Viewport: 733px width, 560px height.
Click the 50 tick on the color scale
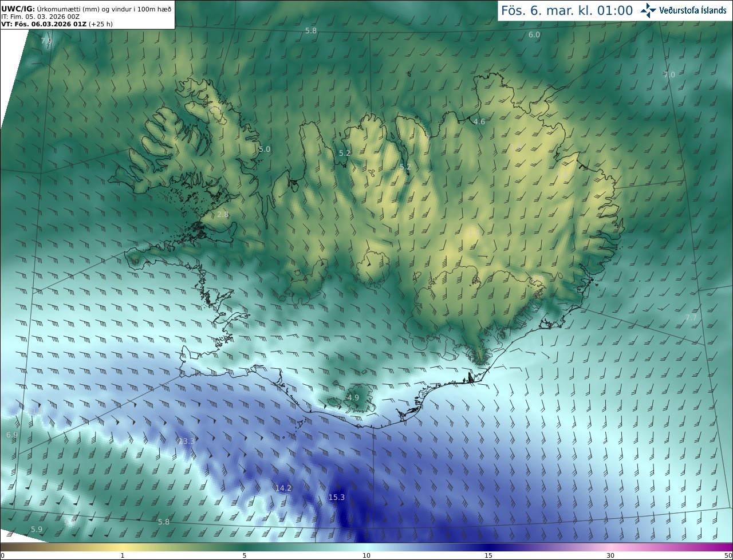[x=728, y=555]
